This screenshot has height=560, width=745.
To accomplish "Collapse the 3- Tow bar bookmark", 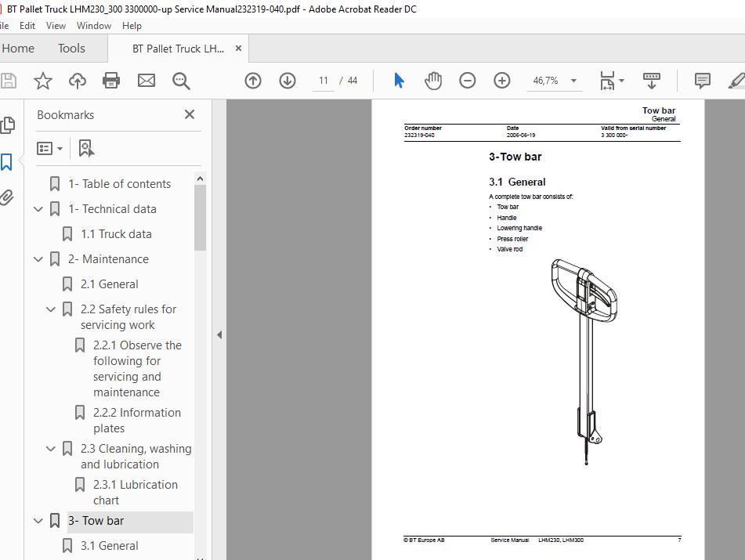I will (x=38, y=521).
